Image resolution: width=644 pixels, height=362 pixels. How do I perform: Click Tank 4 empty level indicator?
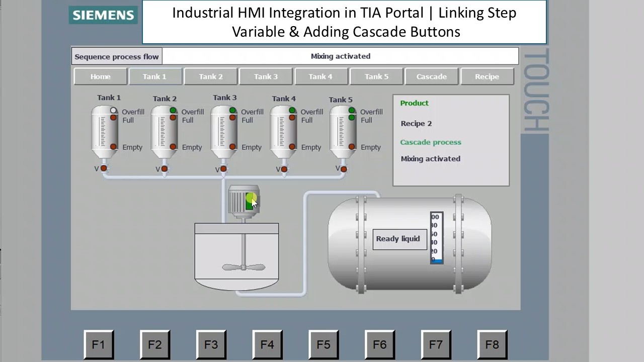pos(292,147)
